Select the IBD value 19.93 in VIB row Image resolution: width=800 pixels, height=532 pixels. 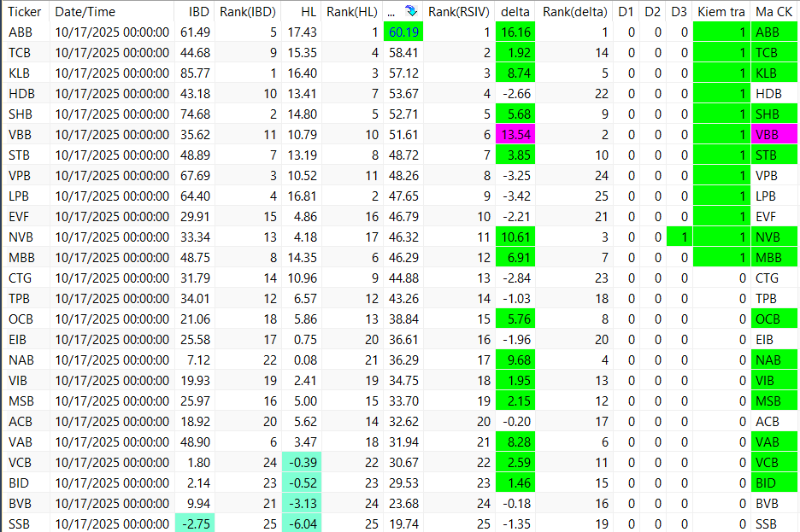tap(195, 381)
